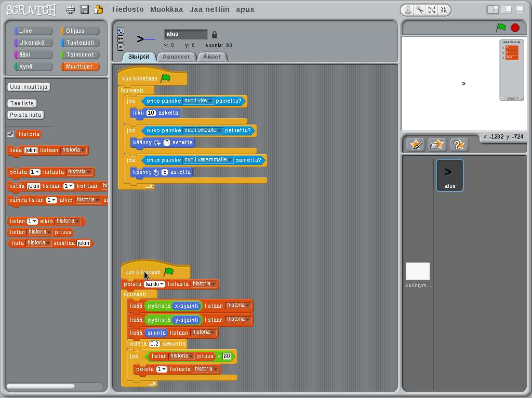Get a surprise sprite

tap(459, 145)
